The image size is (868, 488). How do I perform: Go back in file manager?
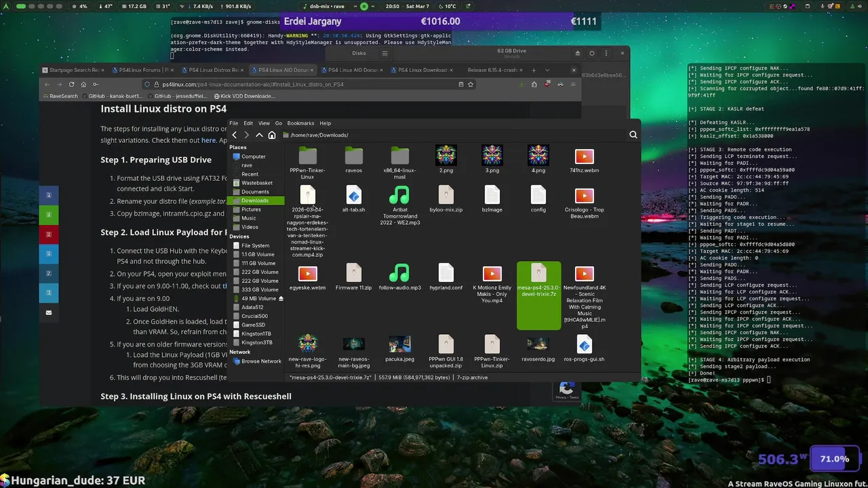[x=235, y=135]
